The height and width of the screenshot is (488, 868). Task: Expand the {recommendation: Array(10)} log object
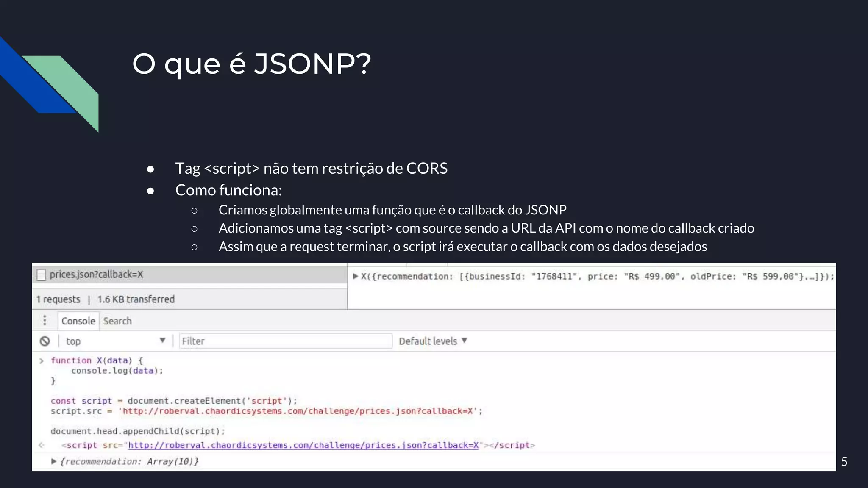[53, 461]
